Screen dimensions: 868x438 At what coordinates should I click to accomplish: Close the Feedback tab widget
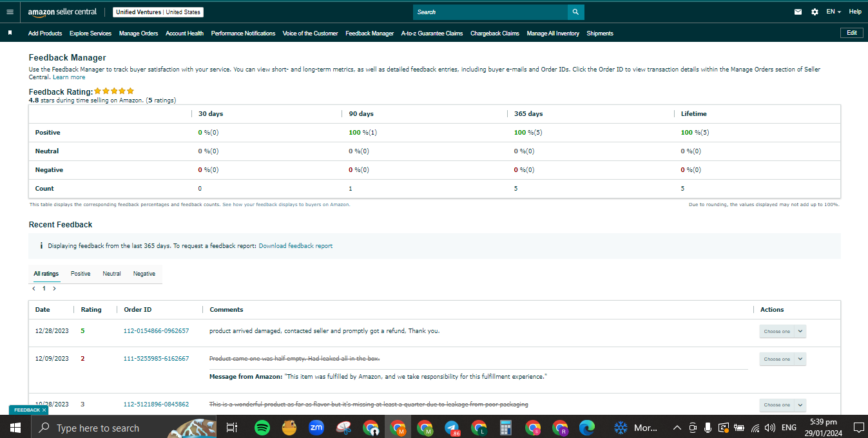tap(44, 410)
